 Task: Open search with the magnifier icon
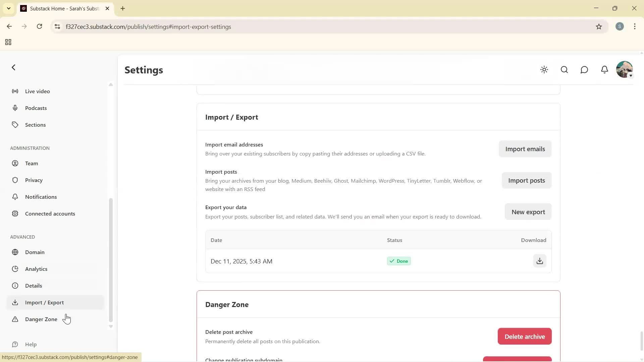coord(564,70)
